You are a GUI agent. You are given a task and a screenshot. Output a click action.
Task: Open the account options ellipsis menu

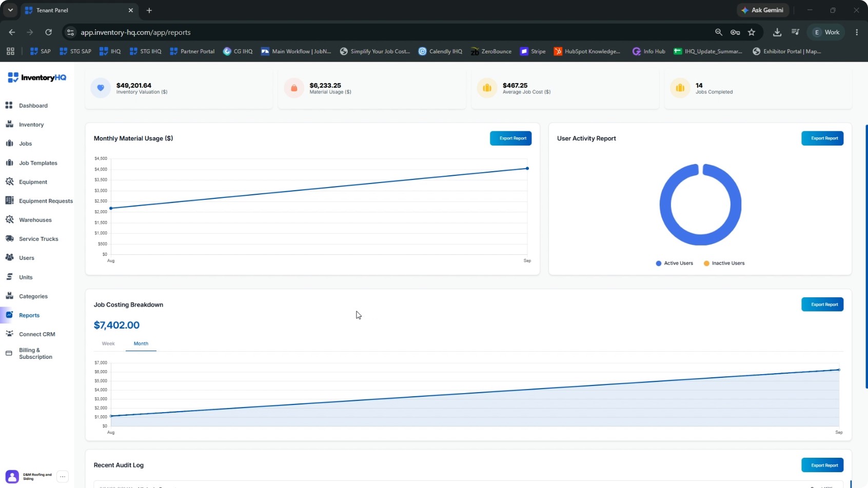pyautogui.click(x=63, y=477)
